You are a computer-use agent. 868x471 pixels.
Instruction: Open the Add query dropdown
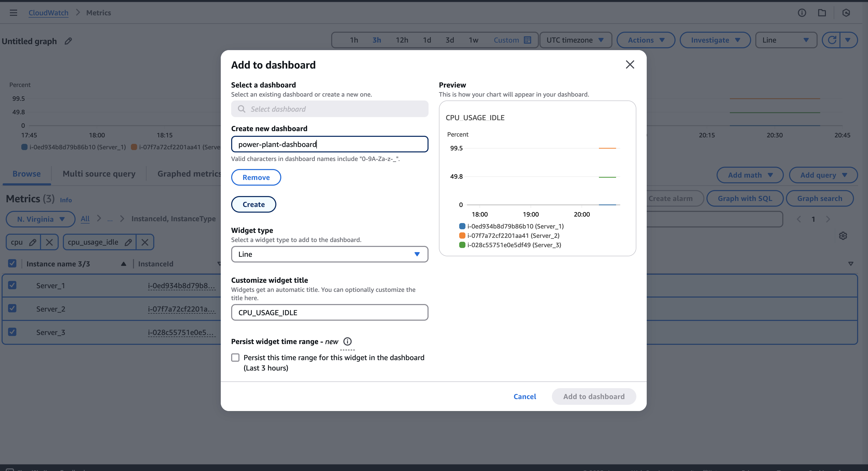[x=823, y=175]
